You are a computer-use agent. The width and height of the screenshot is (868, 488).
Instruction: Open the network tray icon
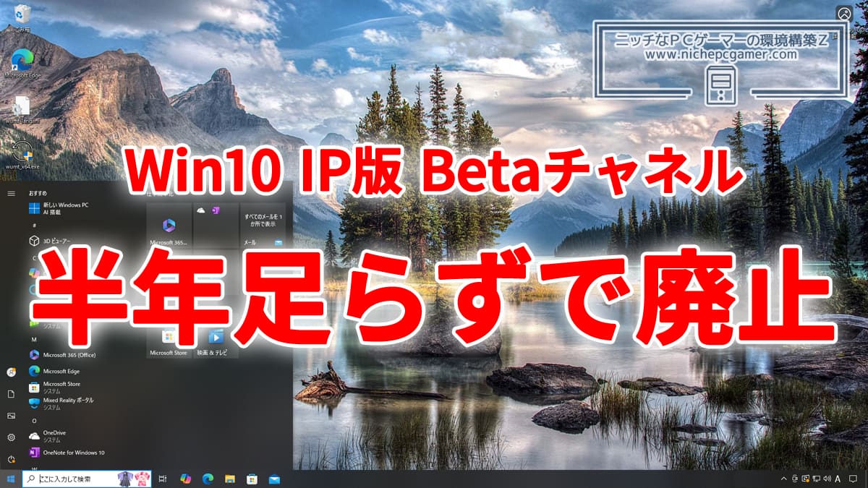tap(816, 479)
